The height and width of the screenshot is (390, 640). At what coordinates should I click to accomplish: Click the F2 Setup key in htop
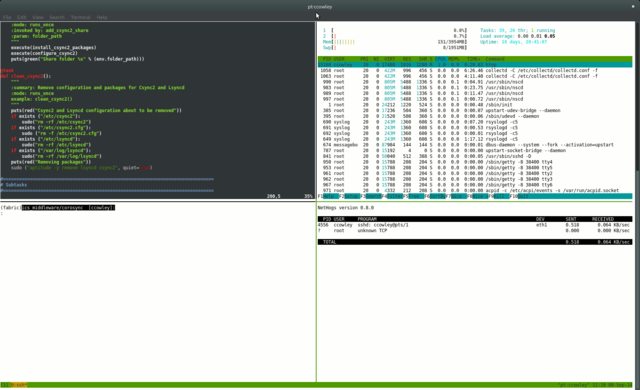coord(349,196)
